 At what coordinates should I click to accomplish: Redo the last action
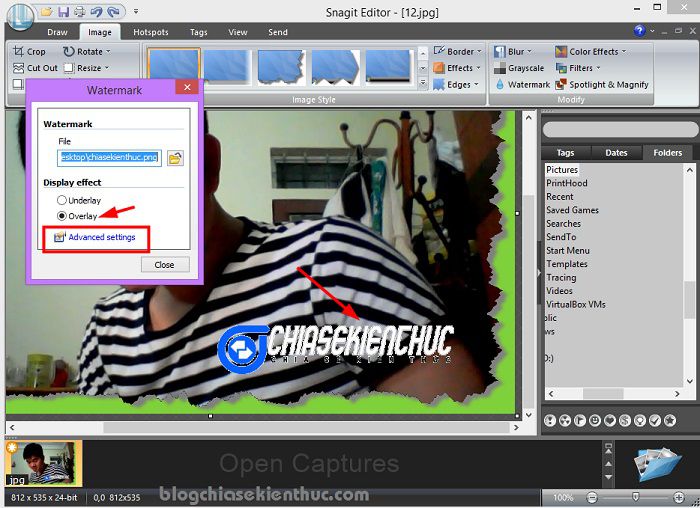click(113, 12)
